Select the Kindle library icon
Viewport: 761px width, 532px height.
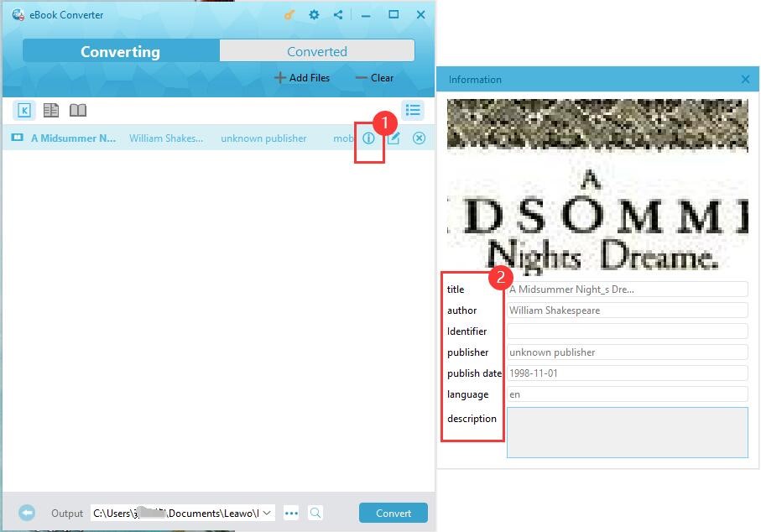[24, 111]
